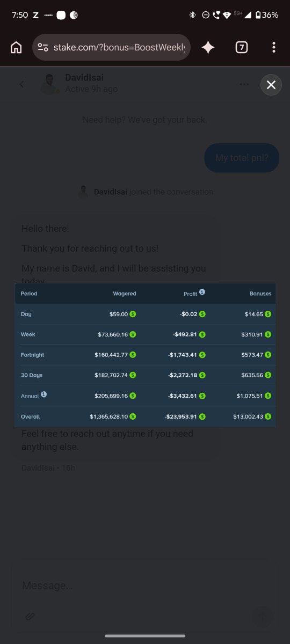Tap the Do Not Disturb status icon
Viewport: 290px width, 644px height.
pyautogui.click(x=205, y=15)
